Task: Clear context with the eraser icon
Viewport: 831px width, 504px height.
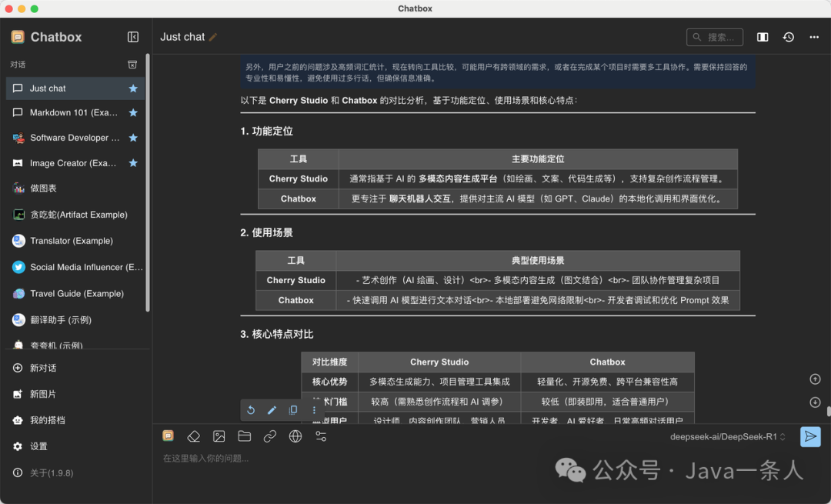Action: [x=193, y=436]
